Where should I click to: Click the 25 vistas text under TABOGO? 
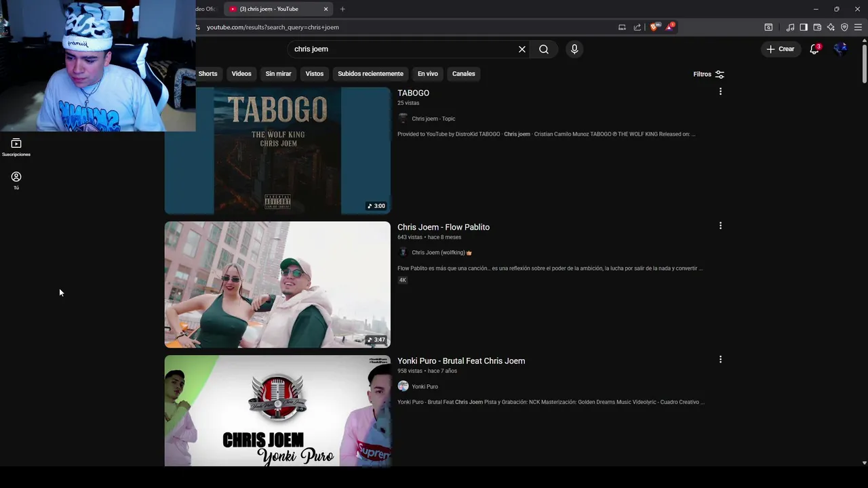(x=408, y=103)
